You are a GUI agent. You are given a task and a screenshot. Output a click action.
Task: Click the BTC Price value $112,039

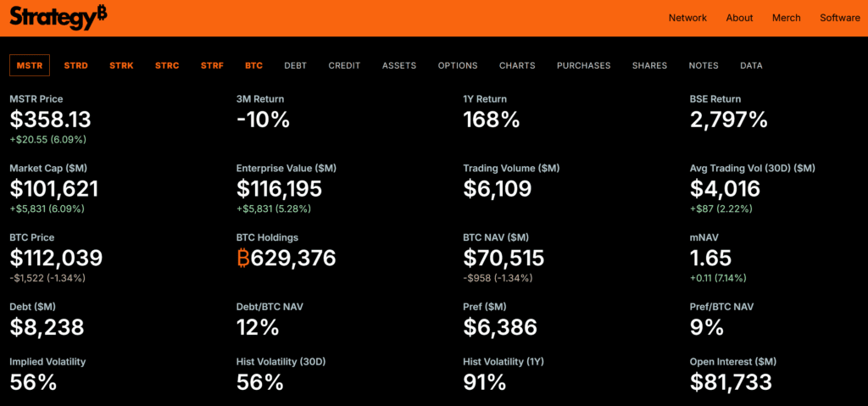click(x=57, y=259)
